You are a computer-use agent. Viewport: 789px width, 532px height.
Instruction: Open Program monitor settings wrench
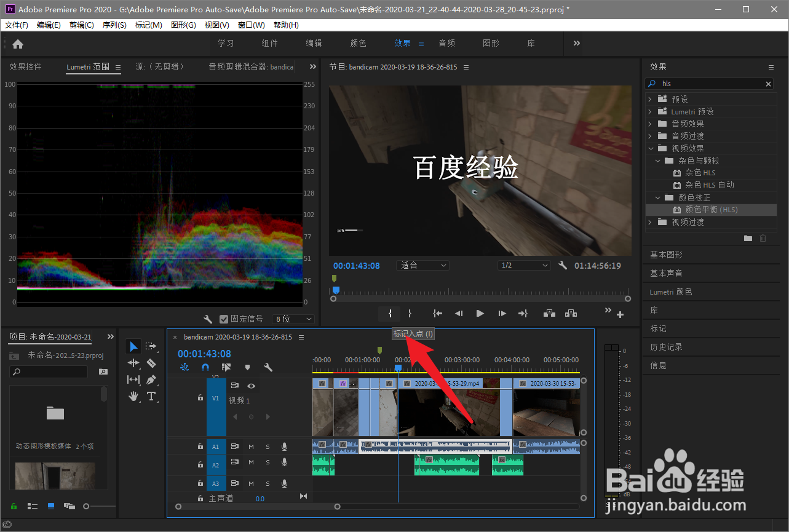(x=563, y=265)
